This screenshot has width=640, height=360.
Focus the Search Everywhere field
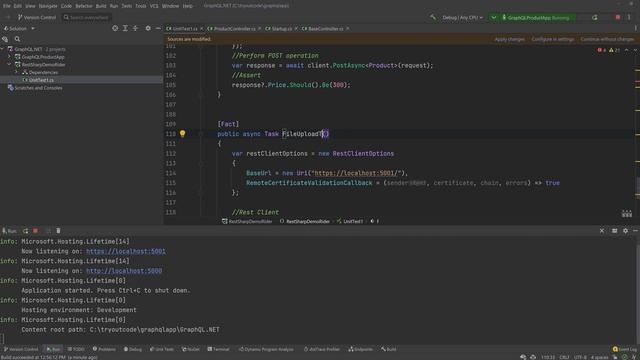(x=87, y=18)
